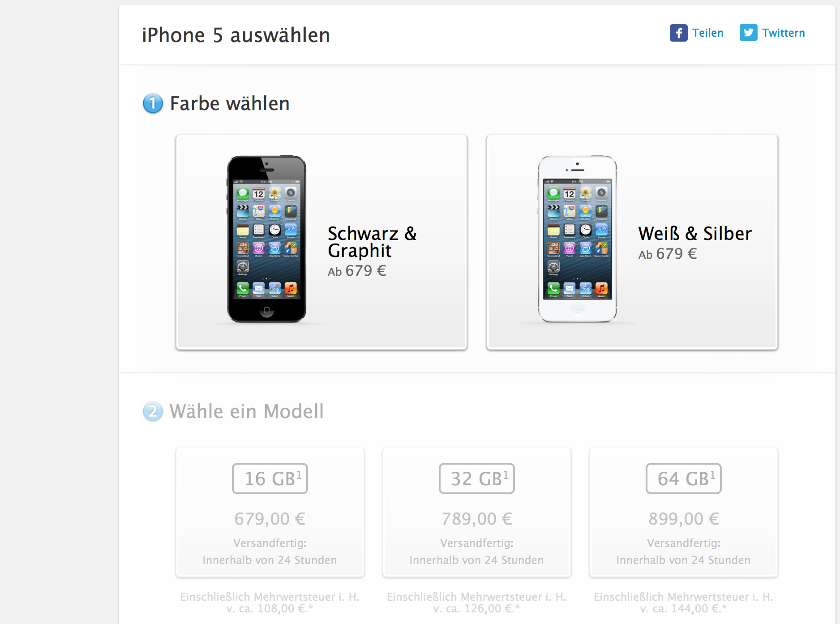This screenshot has height=624, width=840.
Task: Select the Schwarz & Graphit color option
Action: pos(321,242)
